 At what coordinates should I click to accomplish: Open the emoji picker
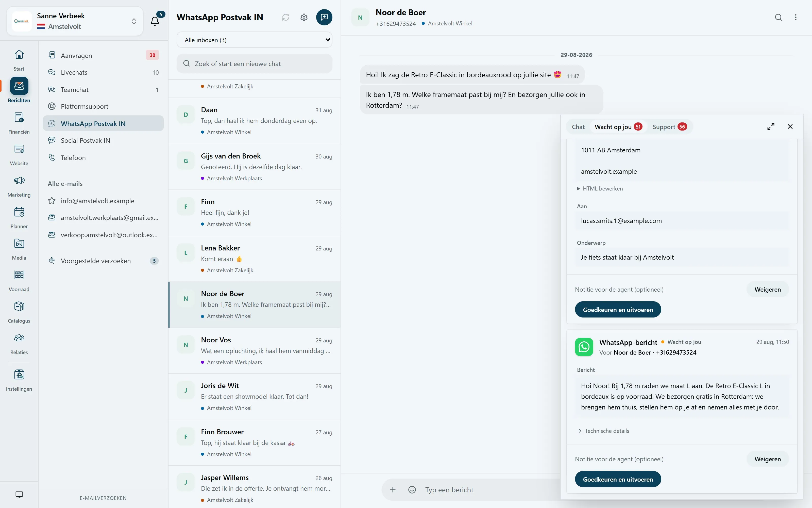tap(412, 490)
